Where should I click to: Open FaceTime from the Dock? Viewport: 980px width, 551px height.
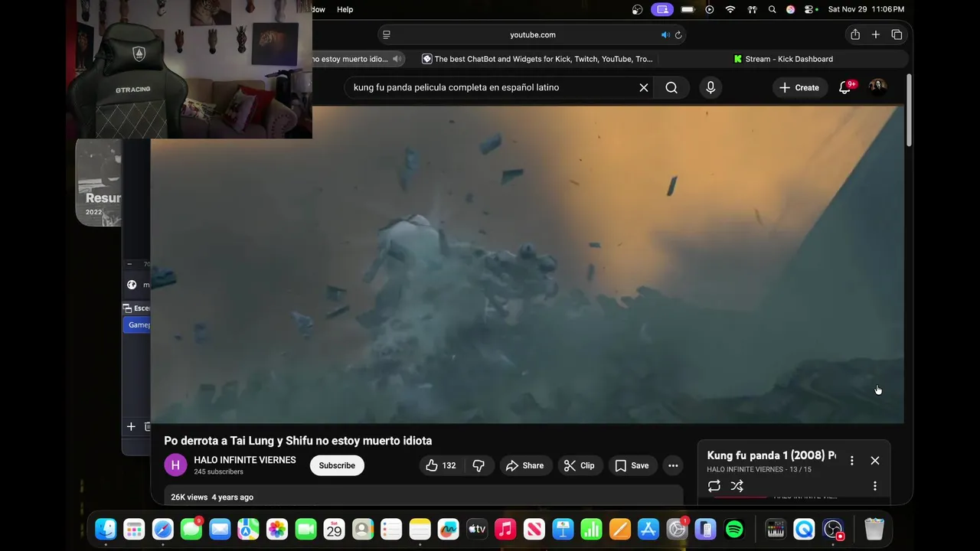coord(305,529)
